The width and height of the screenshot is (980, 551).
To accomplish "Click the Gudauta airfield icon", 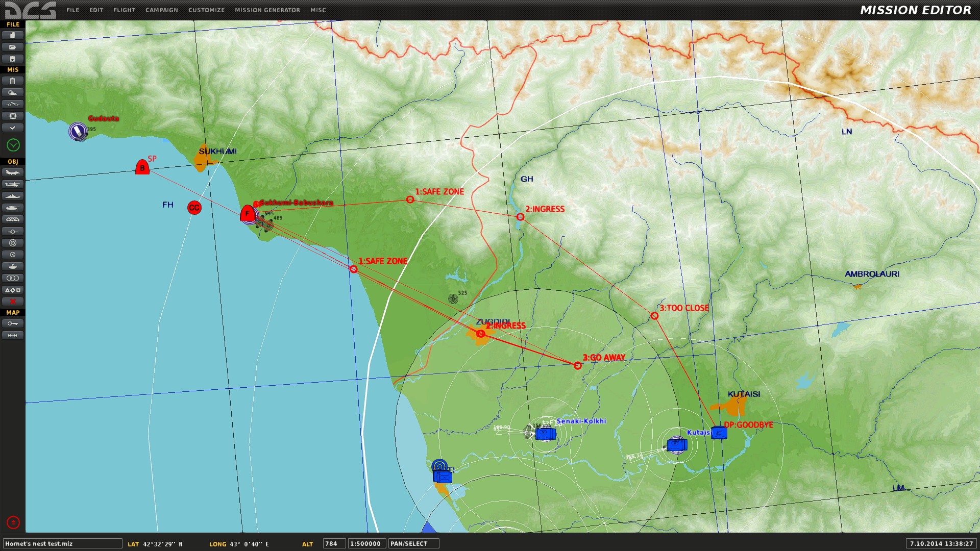I will pyautogui.click(x=78, y=132).
